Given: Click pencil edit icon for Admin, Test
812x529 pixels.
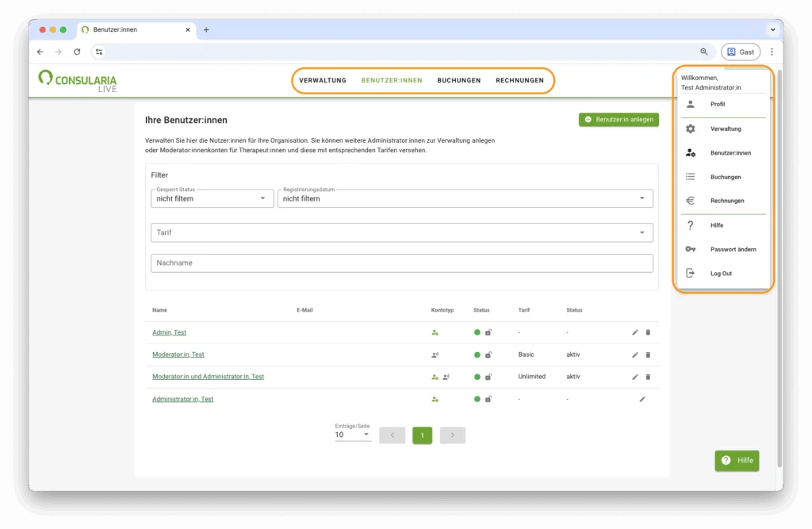Looking at the screenshot, I should pos(635,332).
